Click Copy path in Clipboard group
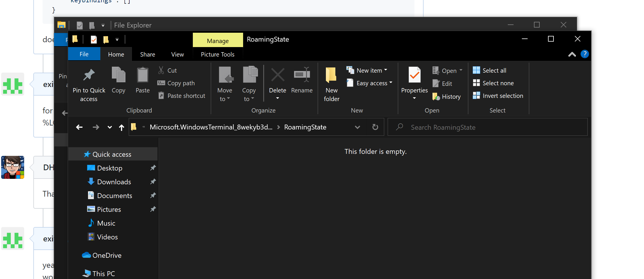644x279 pixels. point(176,83)
